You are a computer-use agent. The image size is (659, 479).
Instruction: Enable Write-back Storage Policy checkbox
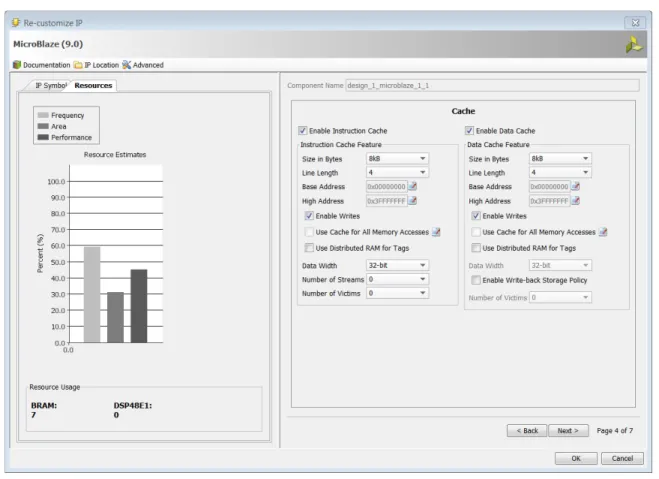(x=476, y=280)
